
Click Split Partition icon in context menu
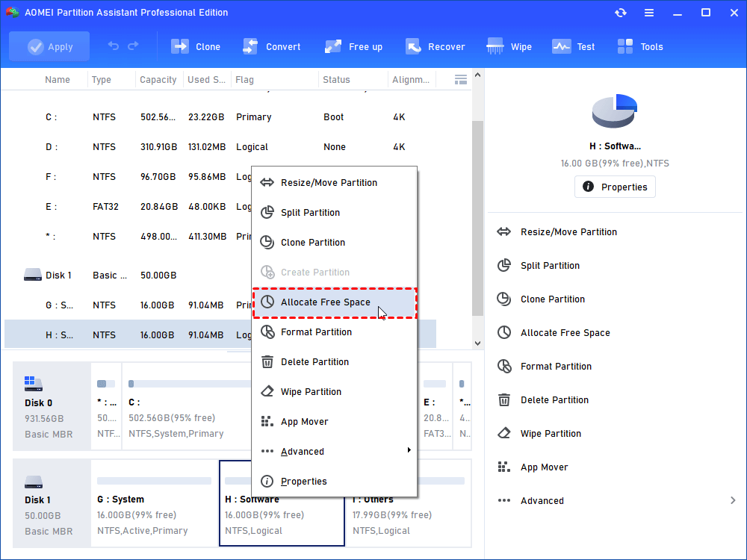point(267,212)
